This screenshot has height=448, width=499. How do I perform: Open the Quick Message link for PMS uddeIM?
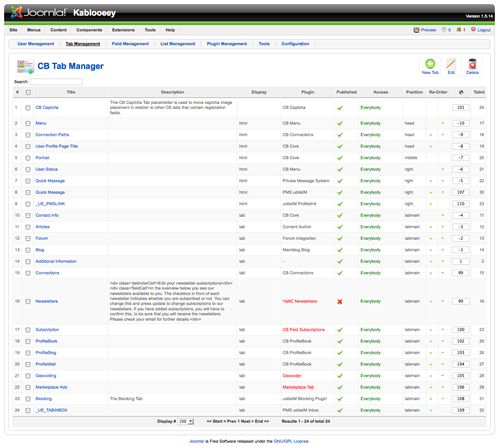(50, 192)
